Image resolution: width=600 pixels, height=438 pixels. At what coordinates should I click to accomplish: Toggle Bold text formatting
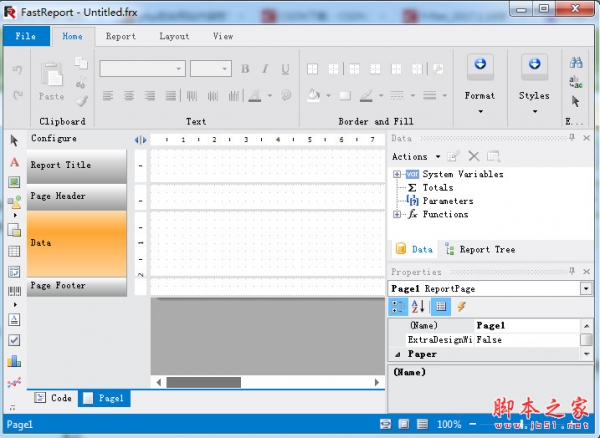coord(245,69)
